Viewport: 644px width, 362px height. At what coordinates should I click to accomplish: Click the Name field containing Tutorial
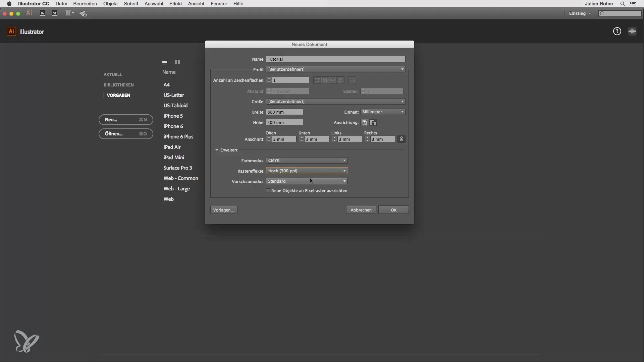coord(336,59)
